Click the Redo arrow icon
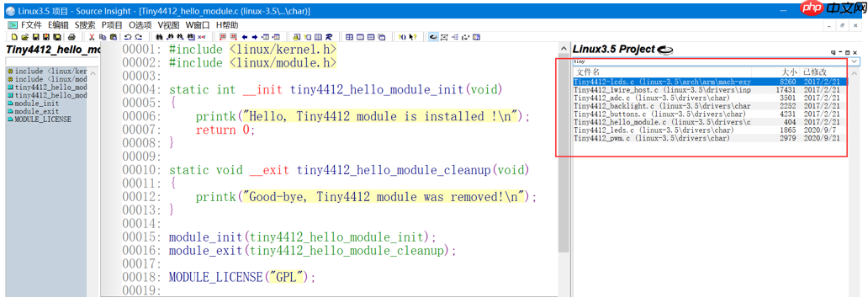This screenshot has width=868, height=303. (x=139, y=37)
